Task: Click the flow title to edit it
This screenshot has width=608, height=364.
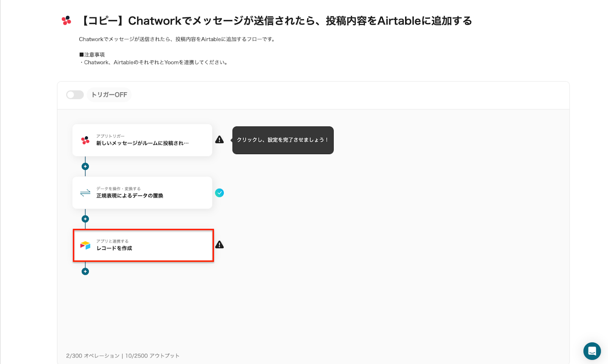Action: pos(277,21)
